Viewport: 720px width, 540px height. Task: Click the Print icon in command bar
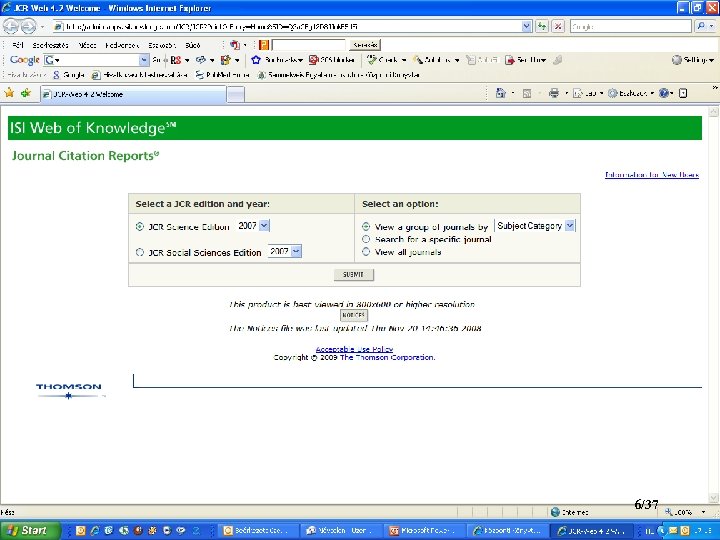coord(554,93)
